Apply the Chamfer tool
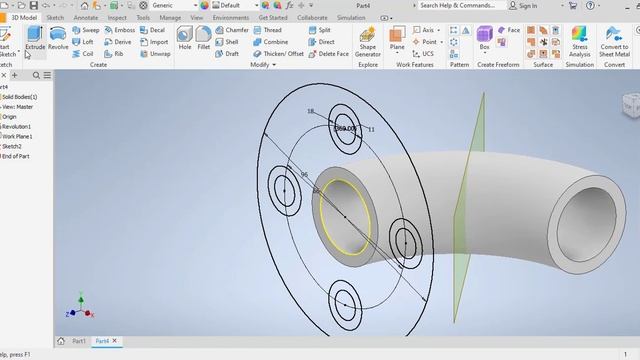This screenshot has width=640, height=360. [232, 30]
